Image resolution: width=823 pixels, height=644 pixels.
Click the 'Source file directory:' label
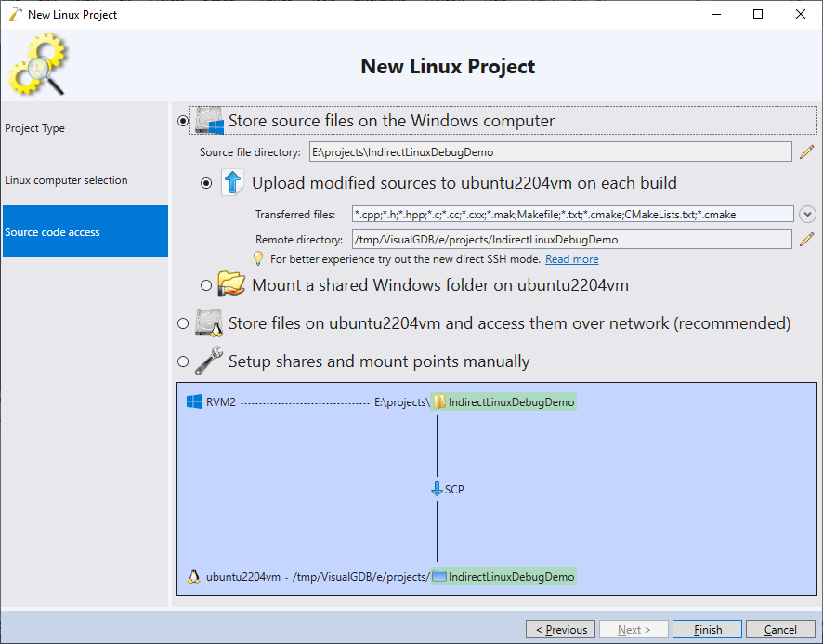point(250,152)
